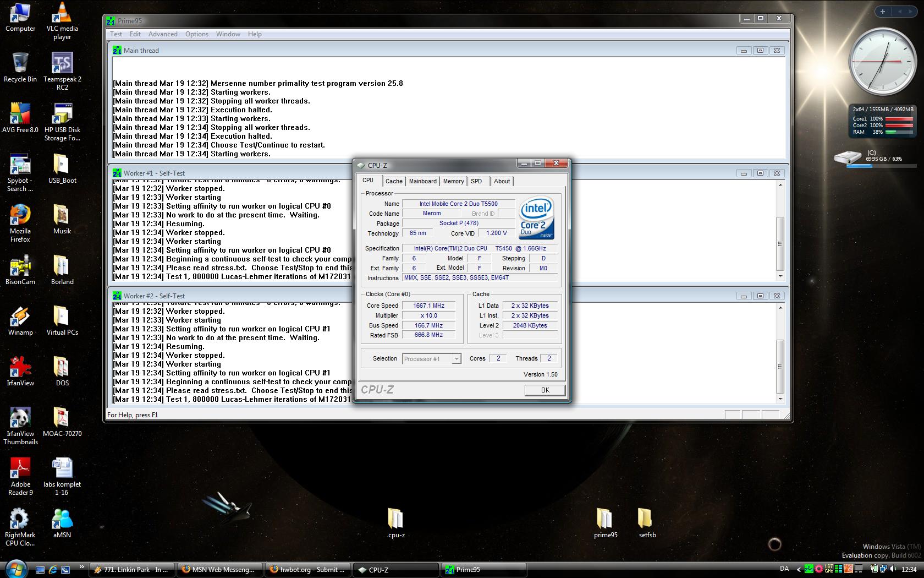Open the Computer desktop icon

click(x=20, y=17)
